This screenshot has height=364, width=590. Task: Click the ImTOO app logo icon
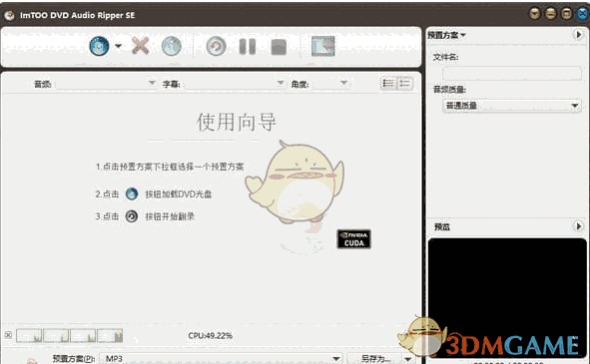tap(9, 15)
